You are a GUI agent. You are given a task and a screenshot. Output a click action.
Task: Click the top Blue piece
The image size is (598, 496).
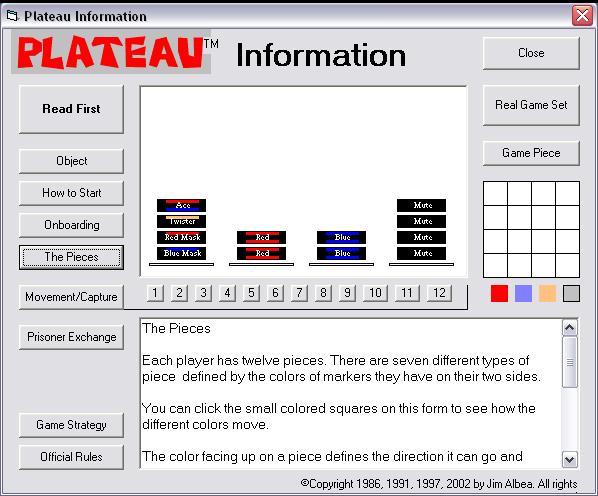[x=341, y=238]
